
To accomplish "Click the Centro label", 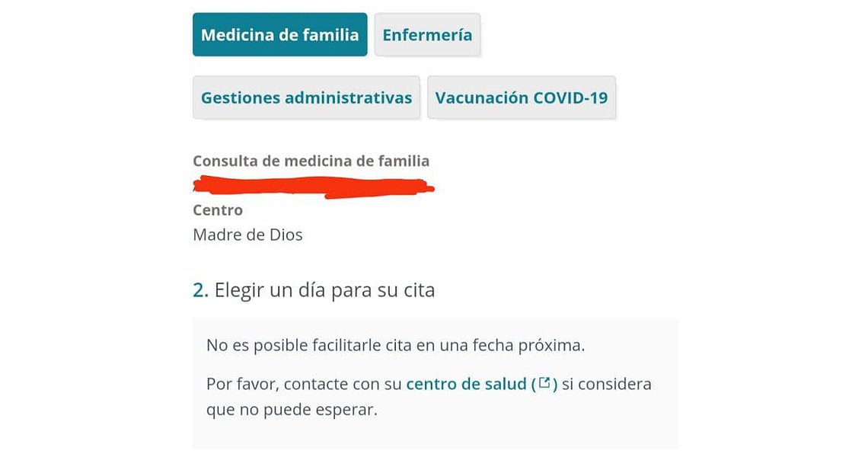I will click(218, 210).
